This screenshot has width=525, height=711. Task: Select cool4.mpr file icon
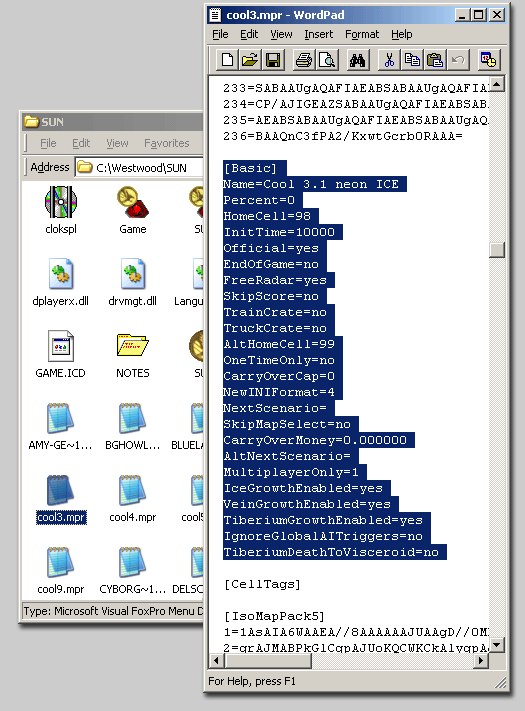coord(132,498)
